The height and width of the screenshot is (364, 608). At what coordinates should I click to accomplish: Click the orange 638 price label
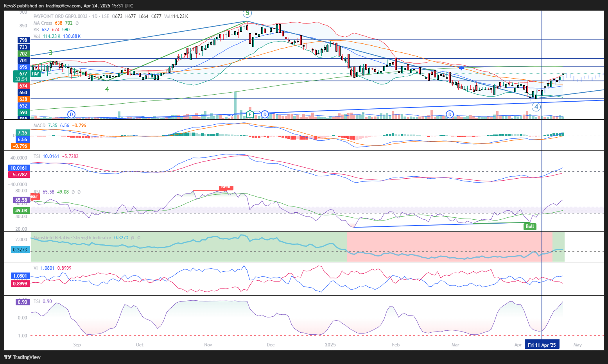pos(23,99)
